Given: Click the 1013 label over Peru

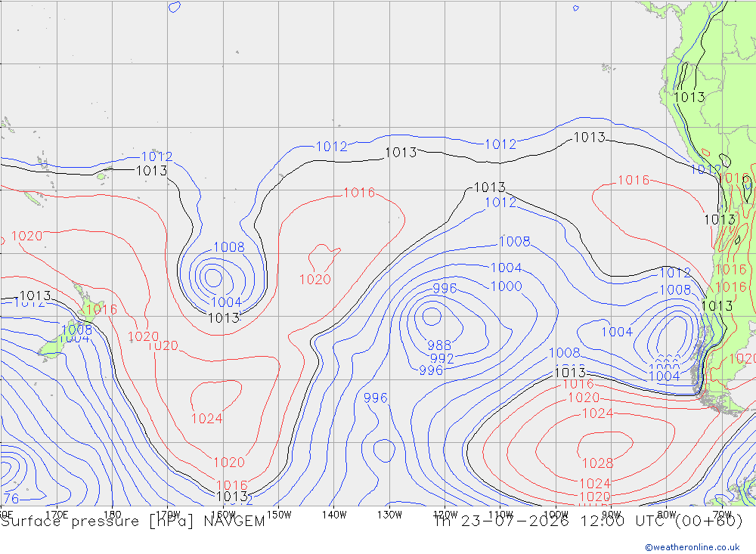Looking at the screenshot, I should pyautogui.click(x=689, y=97).
